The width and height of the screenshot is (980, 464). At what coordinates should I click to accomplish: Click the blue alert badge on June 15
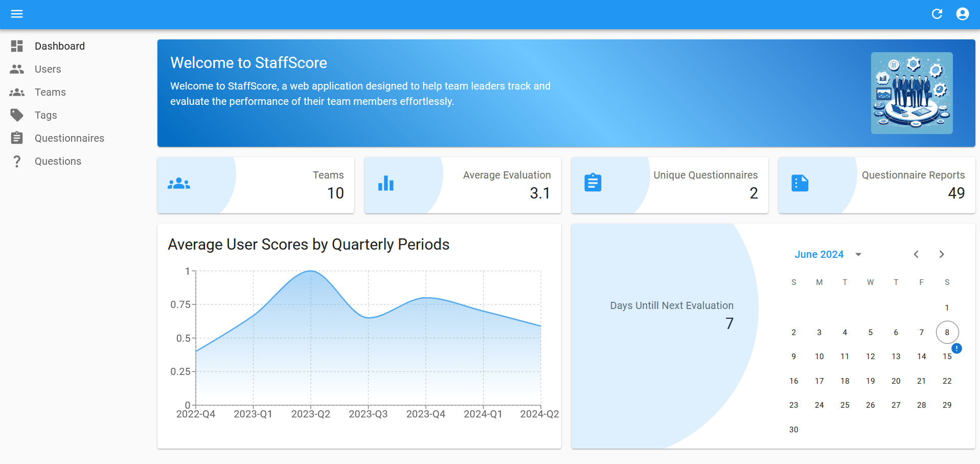pos(957,348)
